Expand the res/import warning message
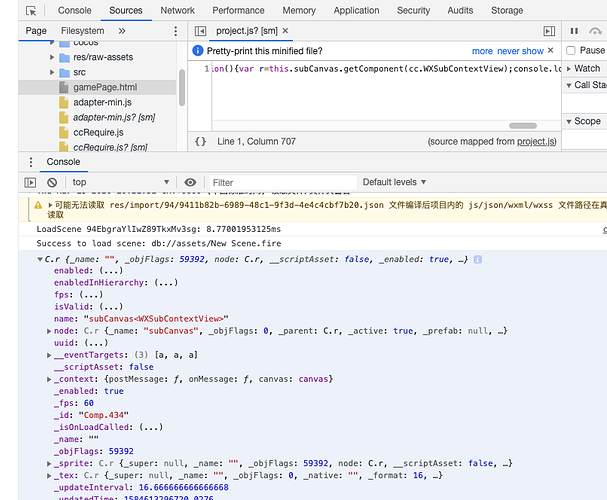 click(x=50, y=205)
